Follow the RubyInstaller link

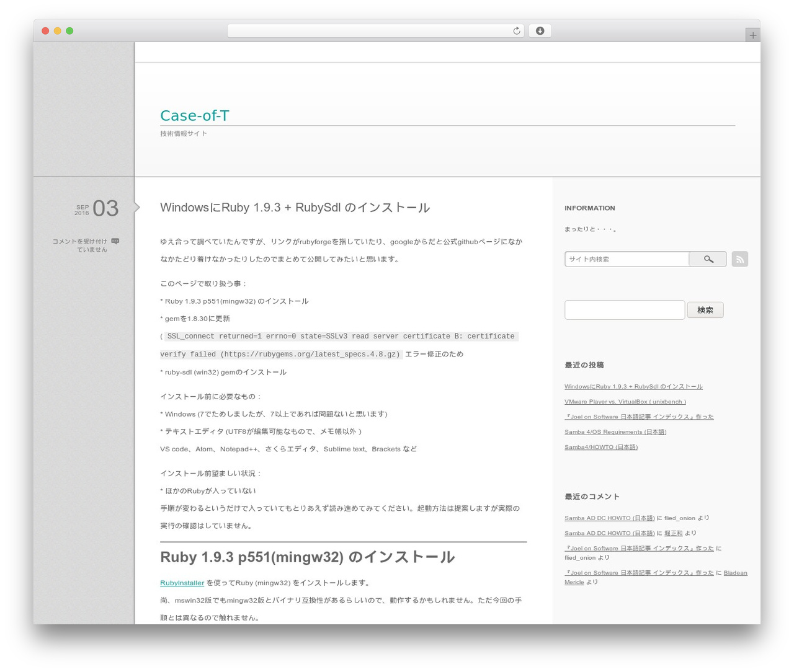tap(182, 583)
